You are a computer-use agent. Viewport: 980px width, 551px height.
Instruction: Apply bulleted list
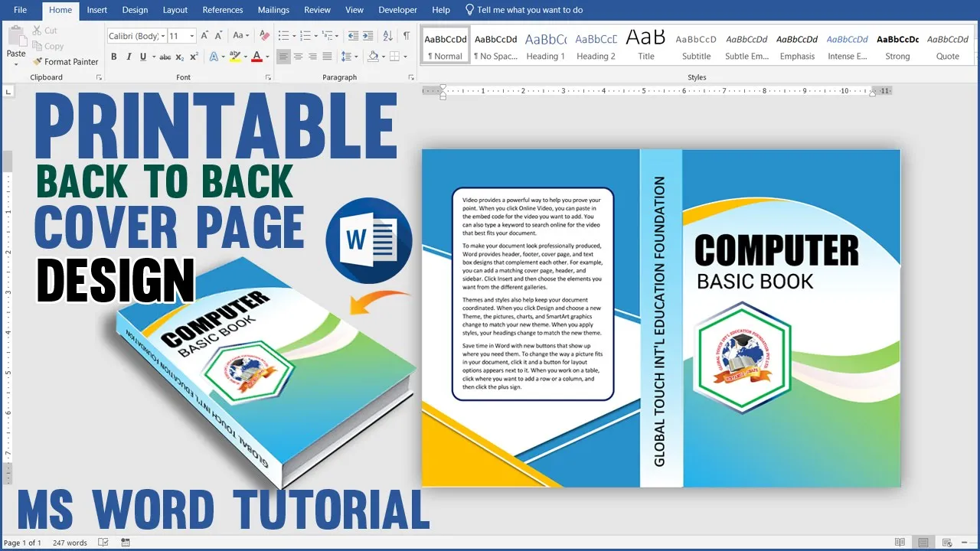[283, 36]
